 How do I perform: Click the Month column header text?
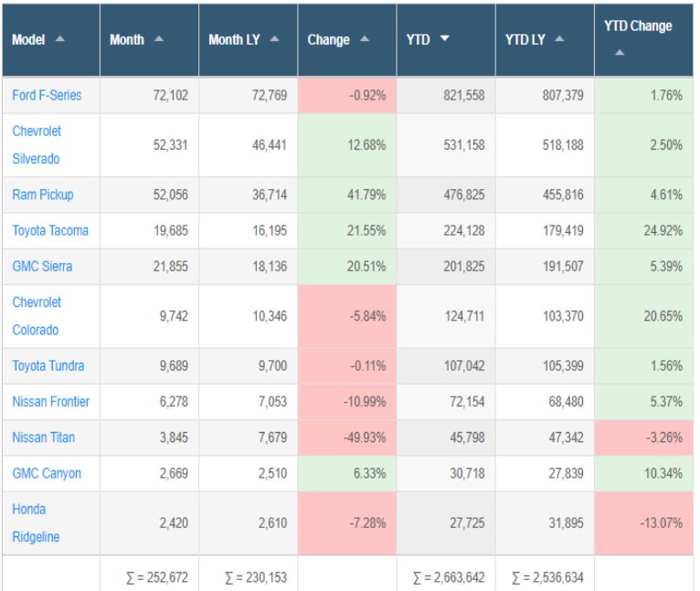(x=127, y=39)
